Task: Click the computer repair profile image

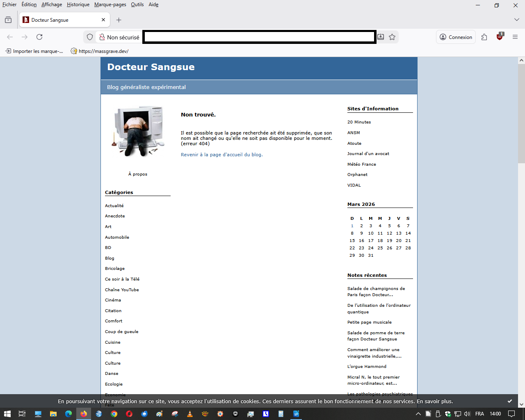Action: tap(138, 131)
